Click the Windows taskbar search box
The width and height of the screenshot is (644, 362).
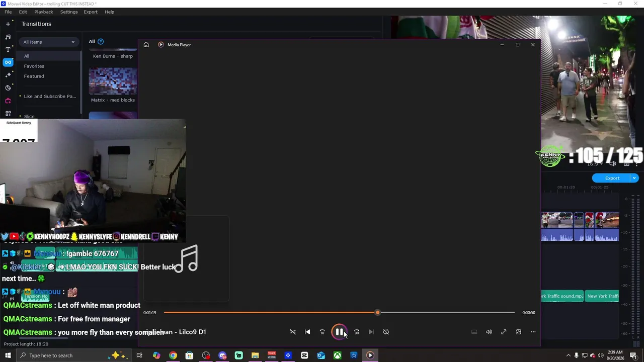pyautogui.click(x=74, y=355)
